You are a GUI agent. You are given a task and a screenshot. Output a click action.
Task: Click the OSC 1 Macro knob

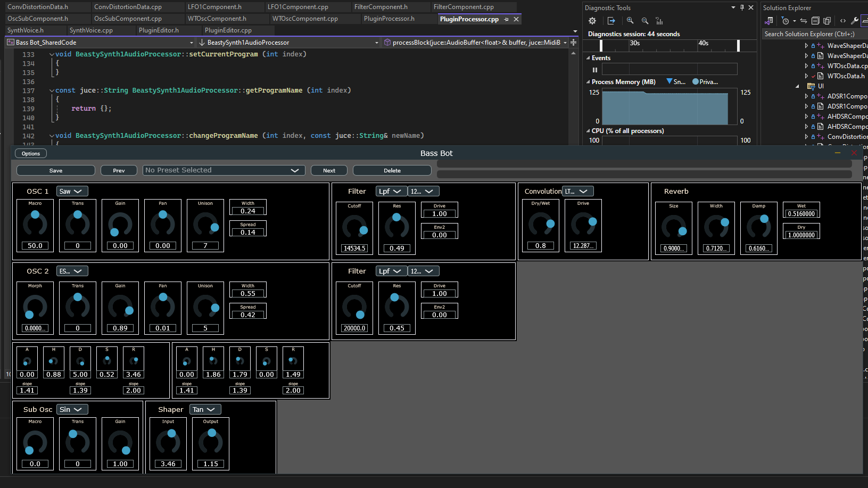[35, 224]
